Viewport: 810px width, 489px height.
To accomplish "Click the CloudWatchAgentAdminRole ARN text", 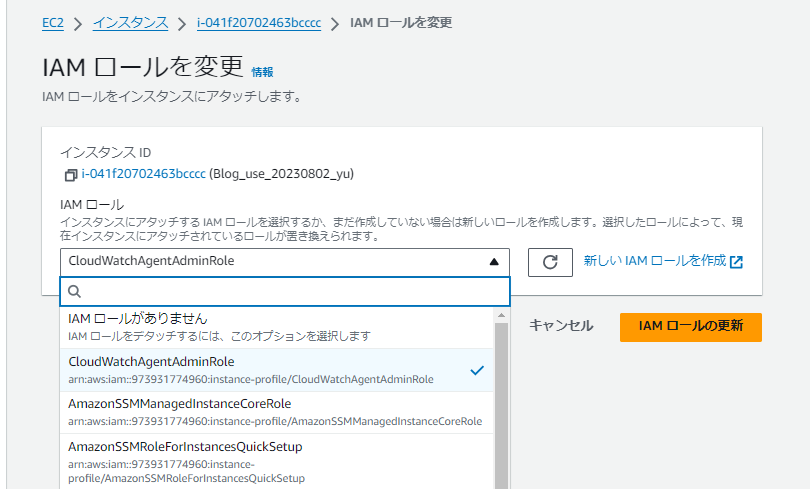I will (x=251, y=380).
